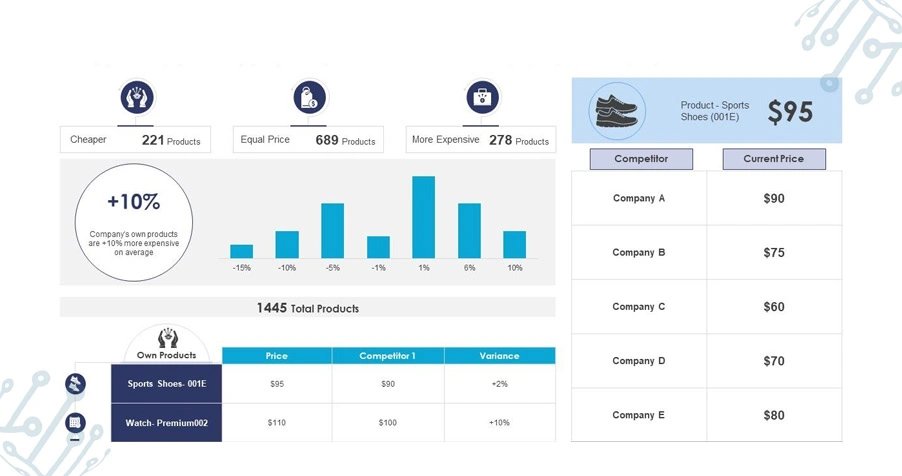Select the Sports Shoes- 001E row label
The image size is (902, 476).
pyautogui.click(x=166, y=383)
